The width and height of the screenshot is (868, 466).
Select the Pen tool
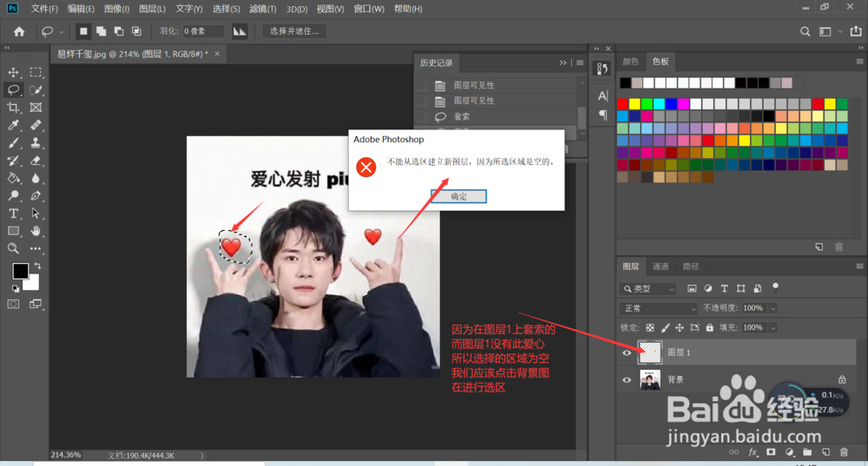tap(36, 195)
